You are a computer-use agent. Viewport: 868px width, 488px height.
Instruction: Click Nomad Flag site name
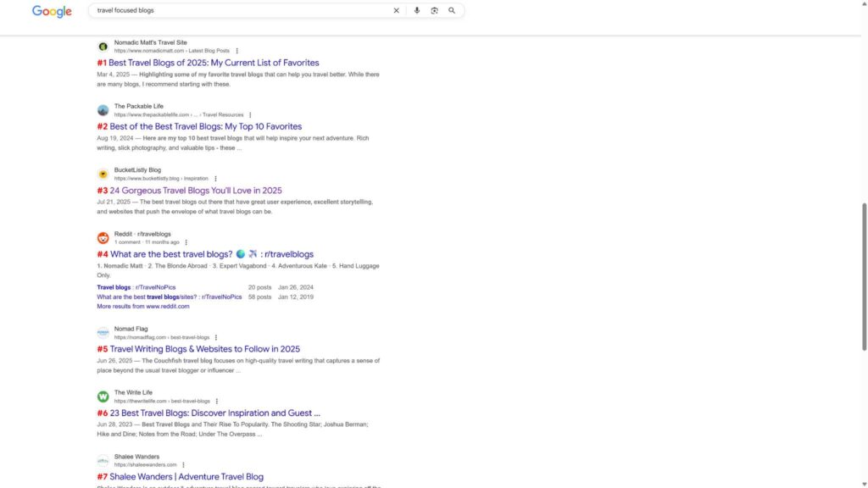[131, 329]
